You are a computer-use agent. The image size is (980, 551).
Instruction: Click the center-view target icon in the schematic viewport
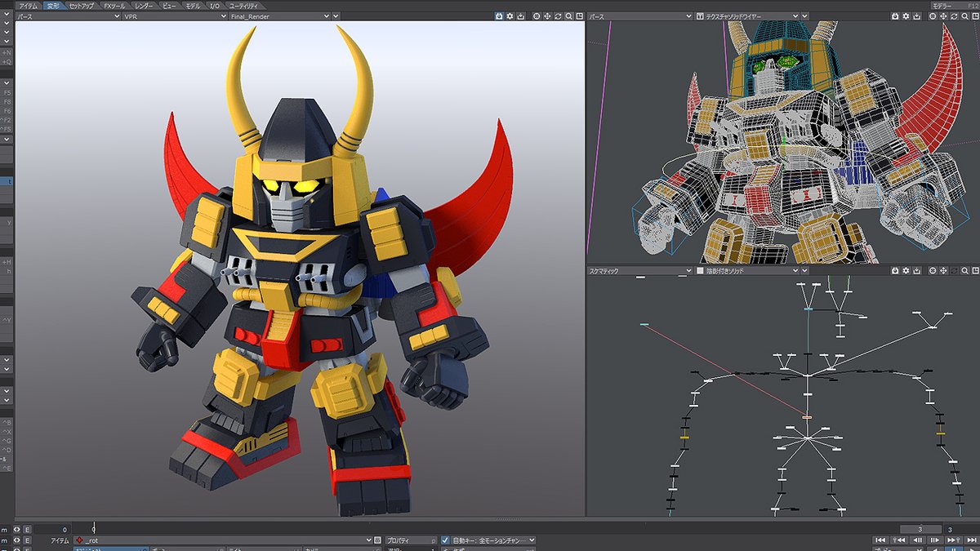(933, 270)
